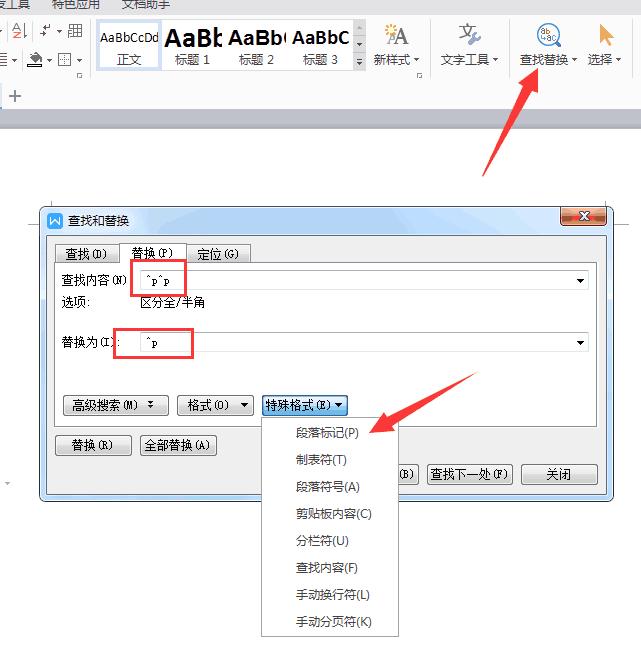The height and width of the screenshot is (661, 641).
Task: Click the Select (选择) cursor icon
Action: (x=606, y=35)
